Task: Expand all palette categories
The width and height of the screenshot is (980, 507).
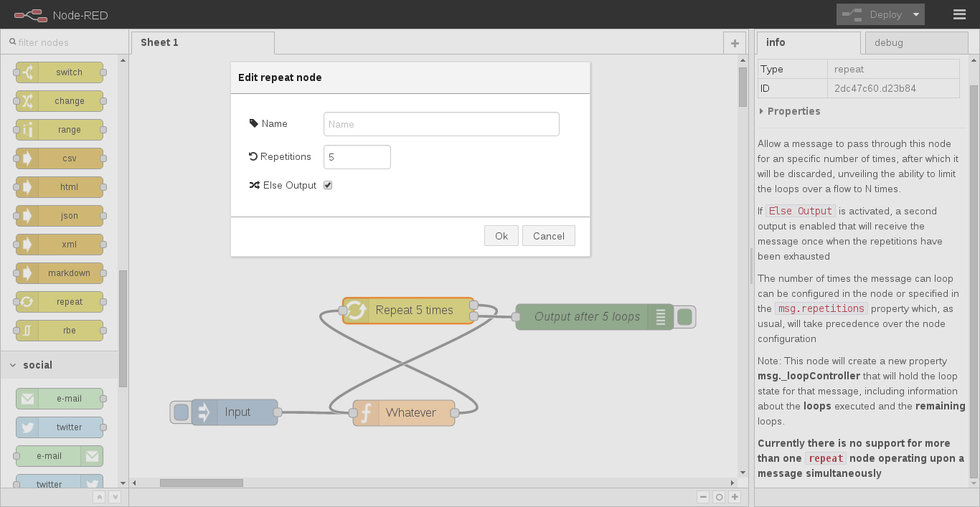Action: 114,497
